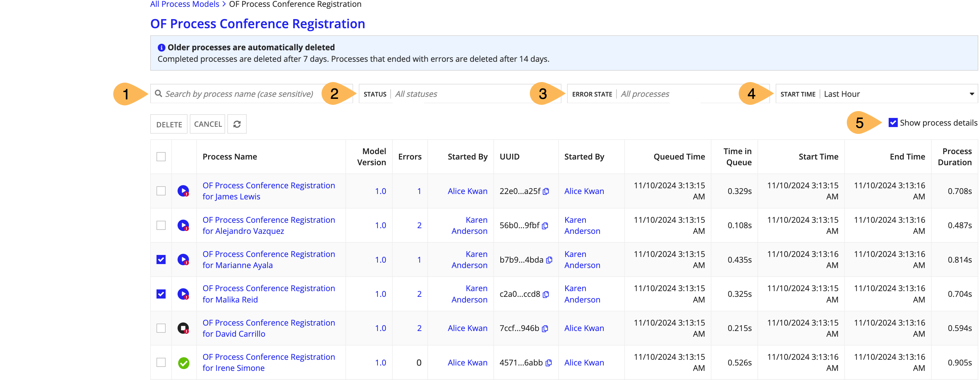Click Model Version column header
The width and height of the screenshot is (980, 380).
click(x=371, y=156)
